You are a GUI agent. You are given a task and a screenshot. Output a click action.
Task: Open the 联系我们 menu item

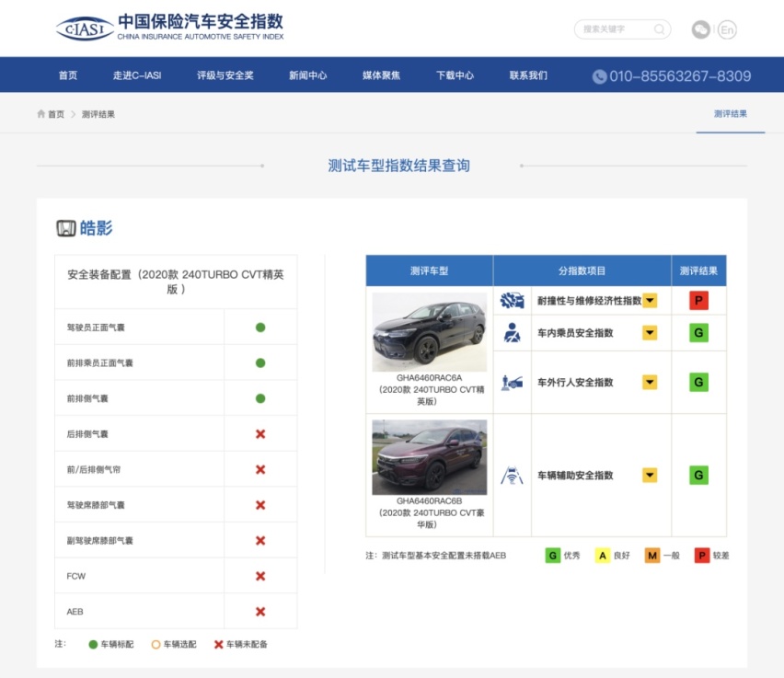pyautogui.click(x=528, y=75)
